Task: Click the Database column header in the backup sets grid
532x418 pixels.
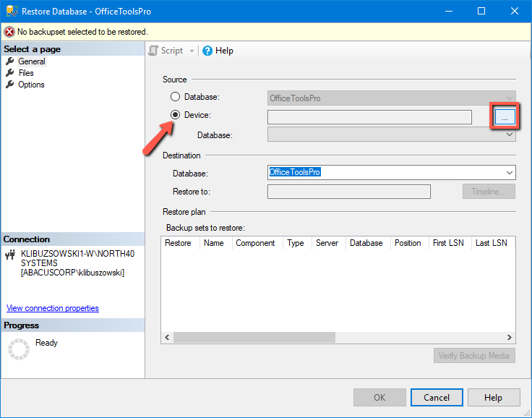Action: (368, 243)
